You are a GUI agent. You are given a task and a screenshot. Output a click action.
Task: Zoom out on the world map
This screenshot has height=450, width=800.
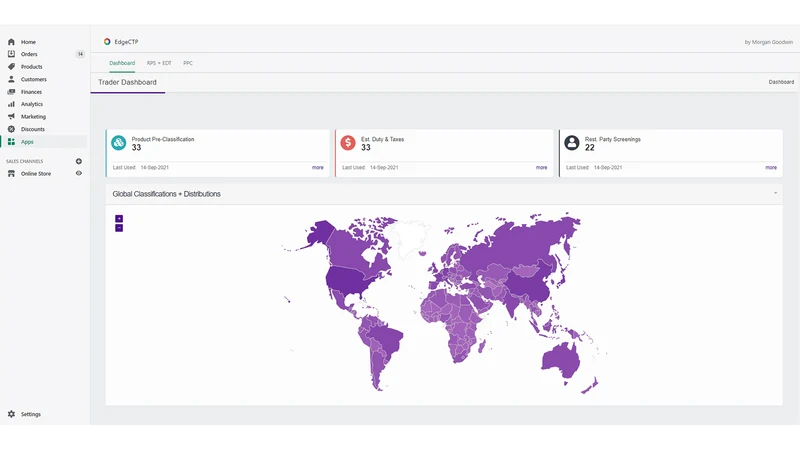(x=119, y=228)
